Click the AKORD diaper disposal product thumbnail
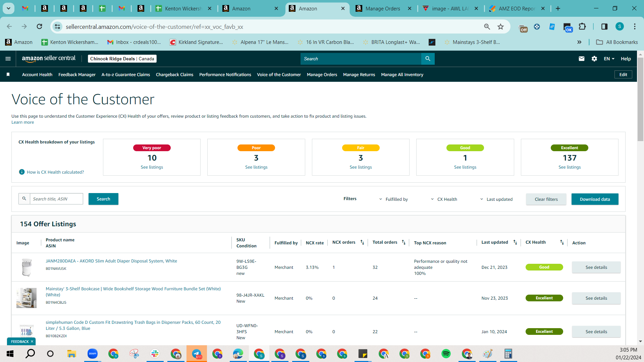The image size is (644, 362). click(26, 267)
